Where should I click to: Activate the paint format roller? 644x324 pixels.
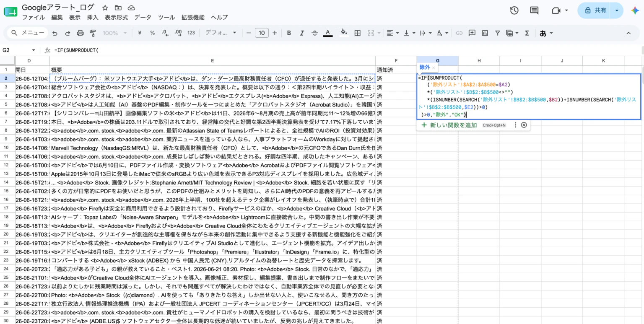click(x=93, y=33)
